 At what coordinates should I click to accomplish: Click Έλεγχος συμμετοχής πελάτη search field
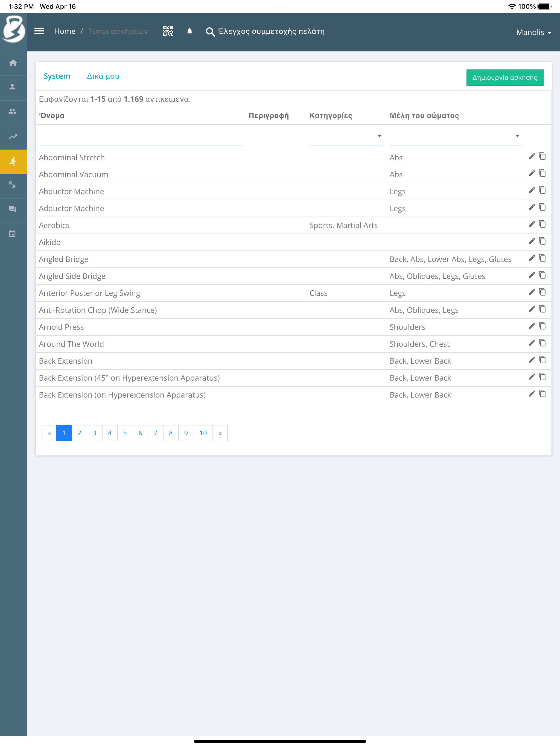click(271, 31)
